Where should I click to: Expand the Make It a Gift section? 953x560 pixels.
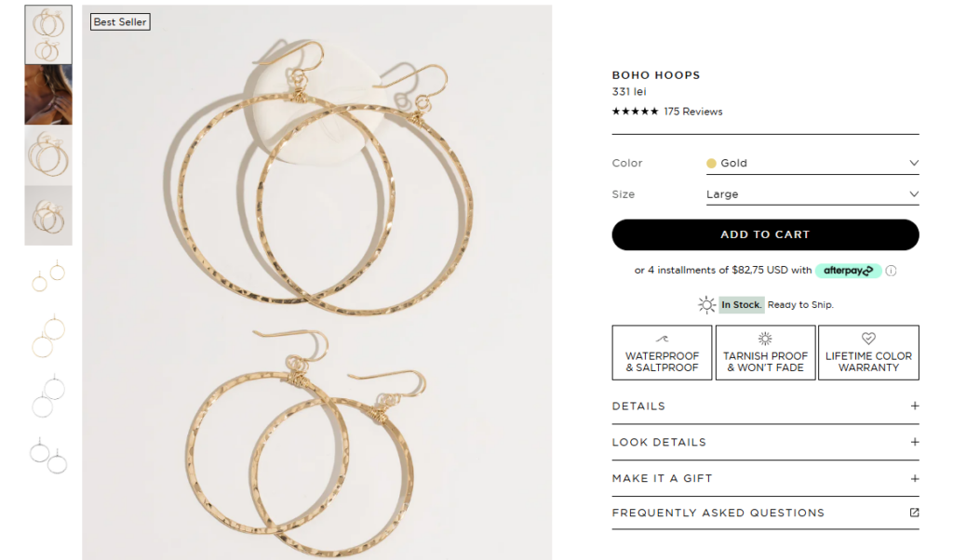click(x=765, y=478)
